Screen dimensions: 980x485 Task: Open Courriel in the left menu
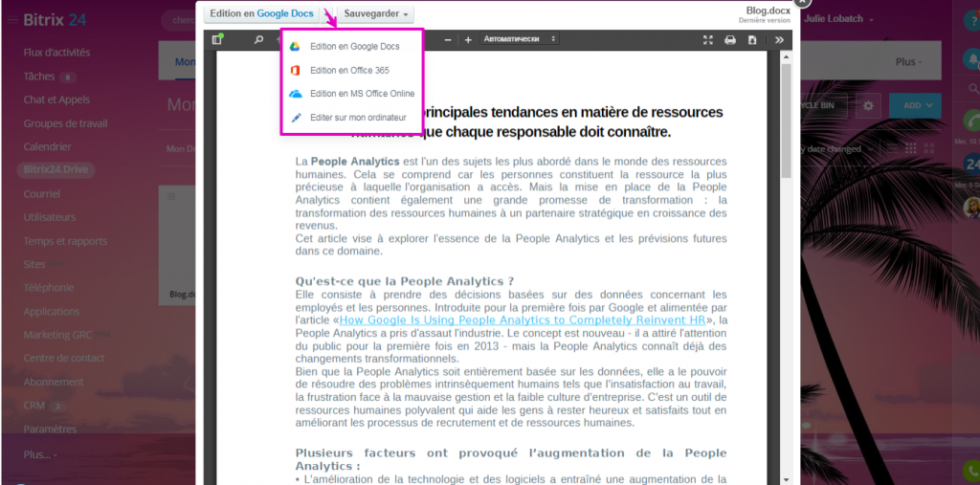(42, 194)
